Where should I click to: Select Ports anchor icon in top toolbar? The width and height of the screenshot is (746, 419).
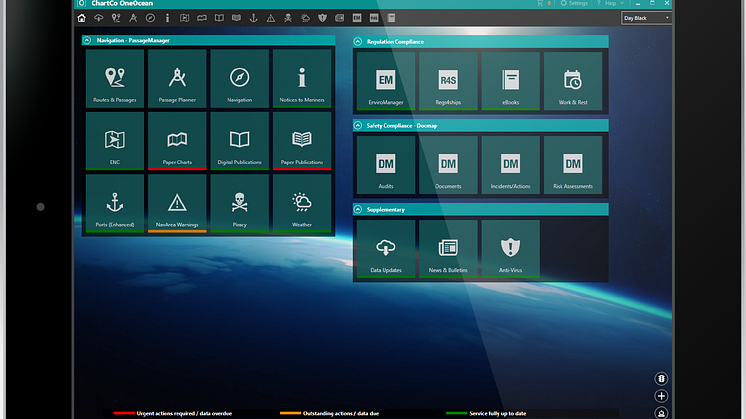click(x=254, y=18)
